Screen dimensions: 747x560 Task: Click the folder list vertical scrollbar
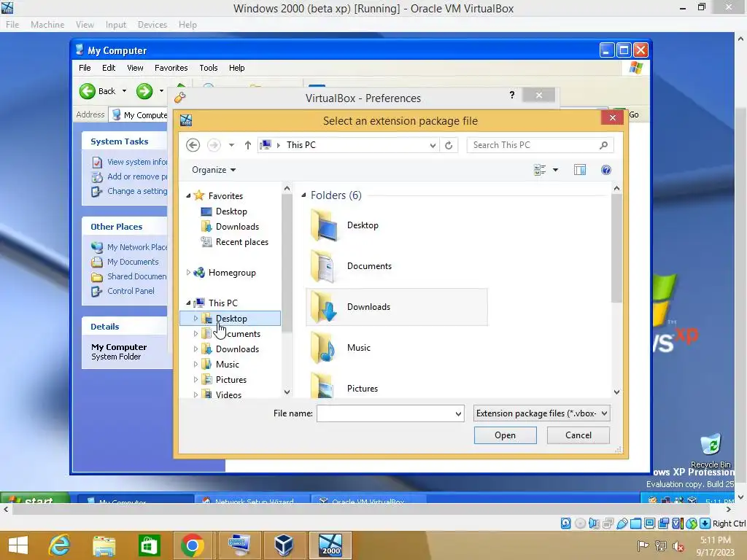pos(616,248)
